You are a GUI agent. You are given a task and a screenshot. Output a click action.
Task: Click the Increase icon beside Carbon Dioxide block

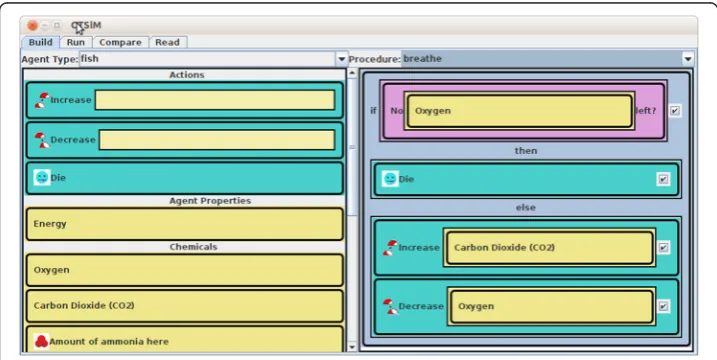pos(390,247)
